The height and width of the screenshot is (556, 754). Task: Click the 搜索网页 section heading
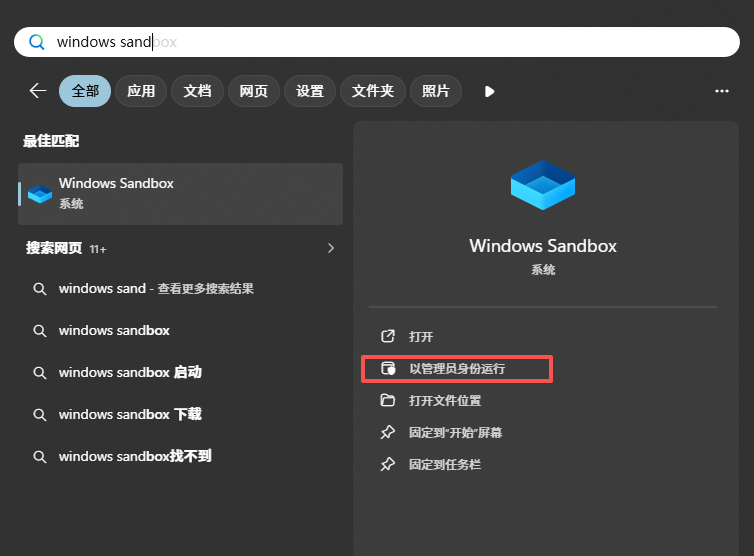pos(54,248)
